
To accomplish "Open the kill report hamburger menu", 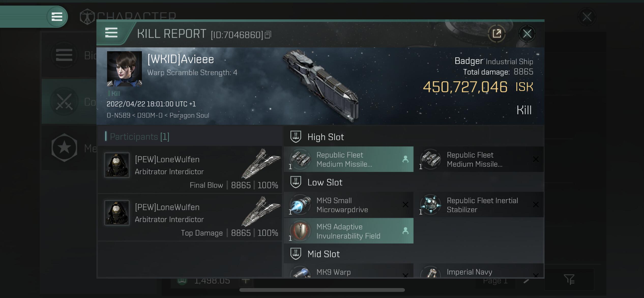I will (x=111, y=33).
